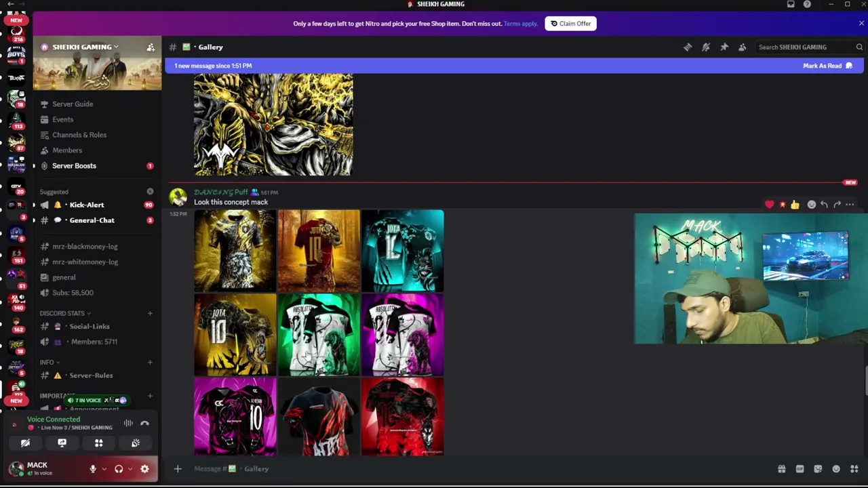Click the 7 IN VOICE pill
Image resolution: width=868 pixels, height=488 pixels.
[x=96, y=401]
